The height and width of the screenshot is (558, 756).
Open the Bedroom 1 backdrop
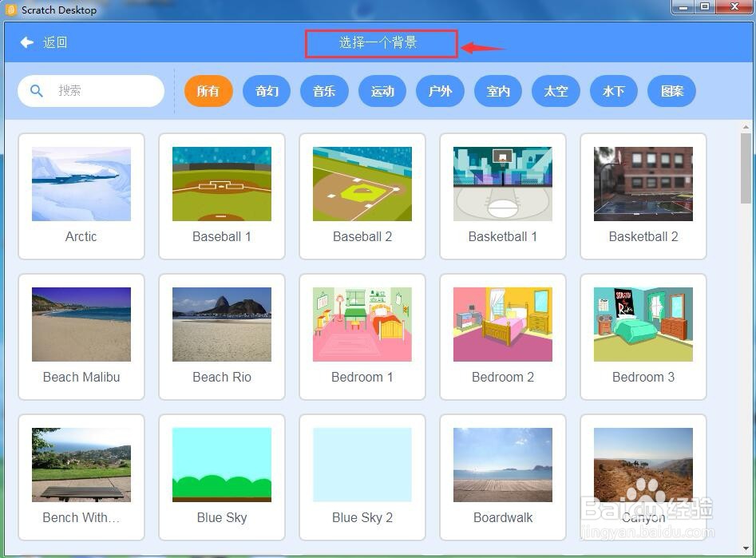362,337
